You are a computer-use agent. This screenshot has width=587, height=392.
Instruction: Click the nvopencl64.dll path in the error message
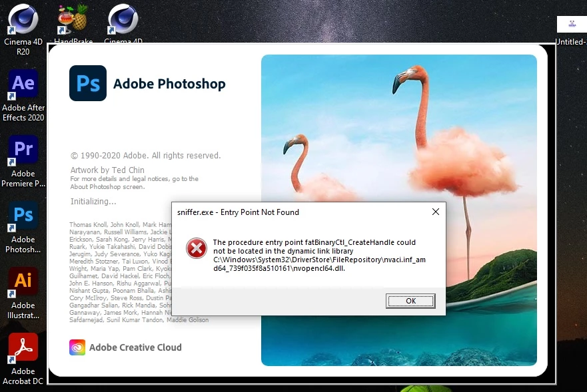319,264
